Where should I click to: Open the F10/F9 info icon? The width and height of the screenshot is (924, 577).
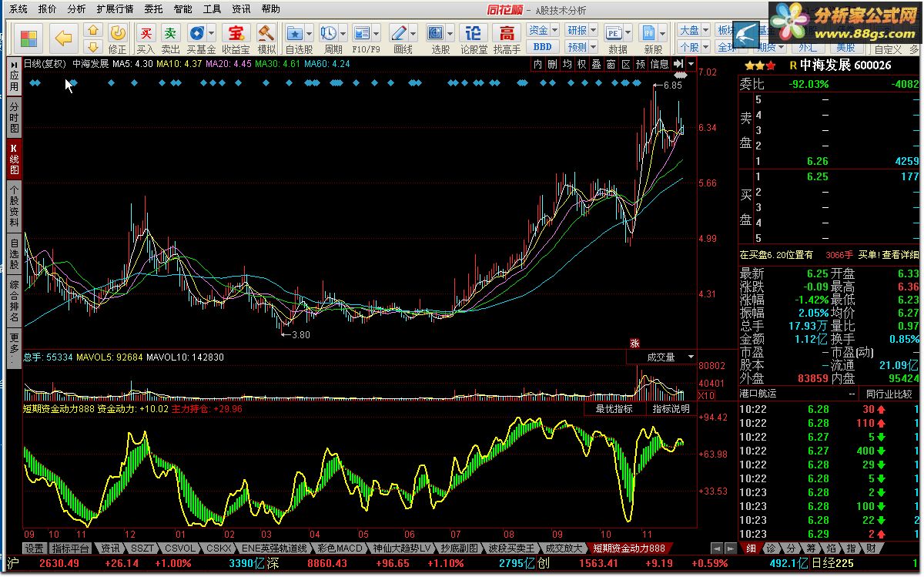coord(361,33)
